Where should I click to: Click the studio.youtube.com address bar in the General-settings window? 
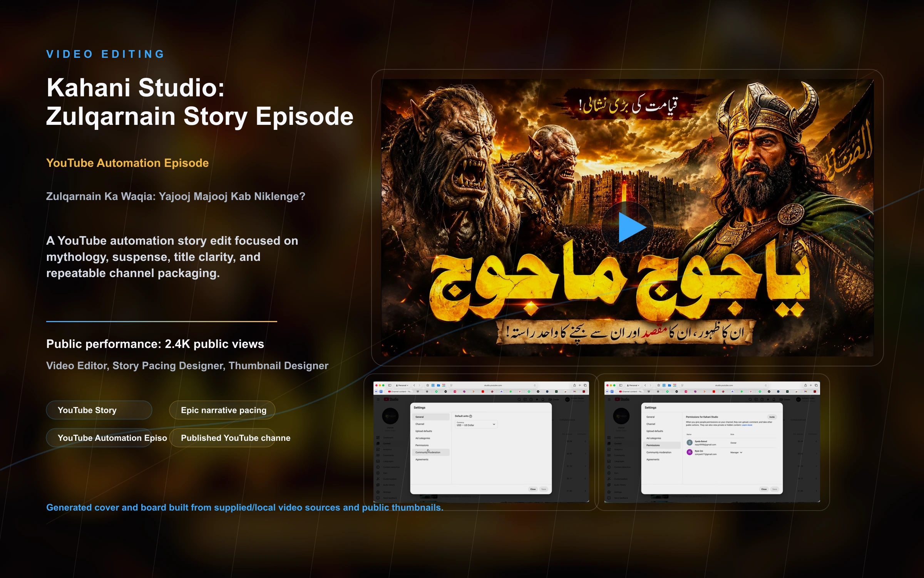[x=493, y=385]
